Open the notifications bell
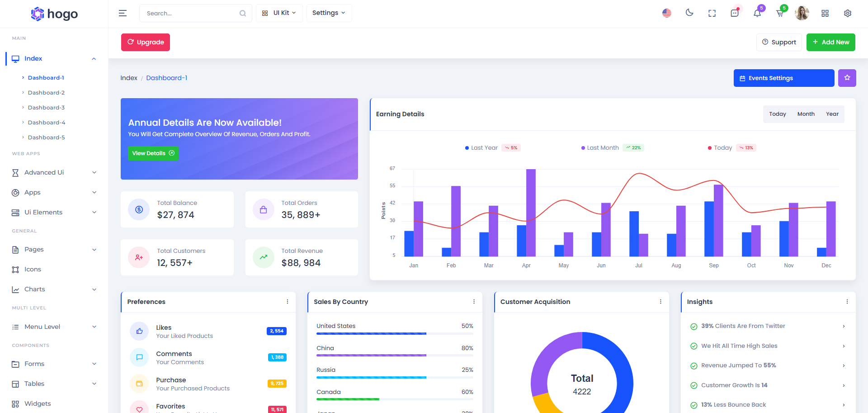The height and width of the screenshot is (413, 868). tap(757, 13)
